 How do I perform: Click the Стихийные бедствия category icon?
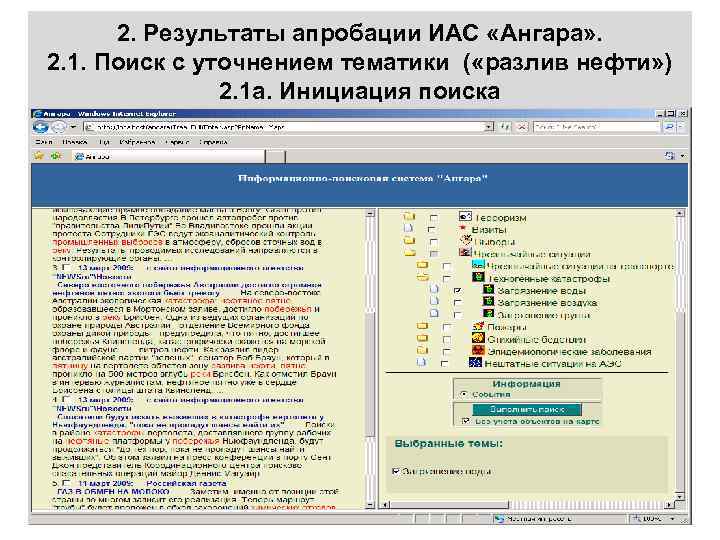[478, 338]
